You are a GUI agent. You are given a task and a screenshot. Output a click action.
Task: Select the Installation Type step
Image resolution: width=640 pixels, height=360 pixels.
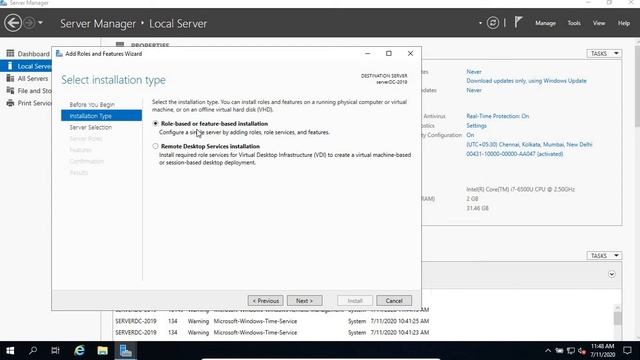[x=102, y=116]
